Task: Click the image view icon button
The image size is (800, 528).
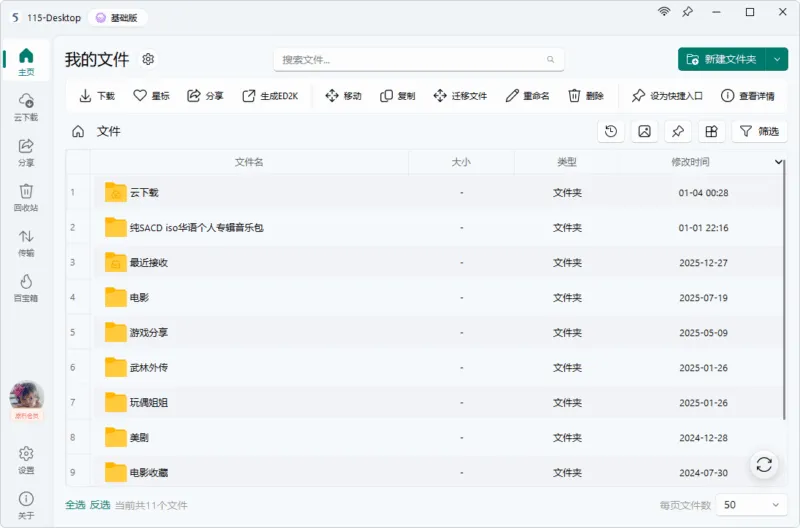Action: [644, 132]
